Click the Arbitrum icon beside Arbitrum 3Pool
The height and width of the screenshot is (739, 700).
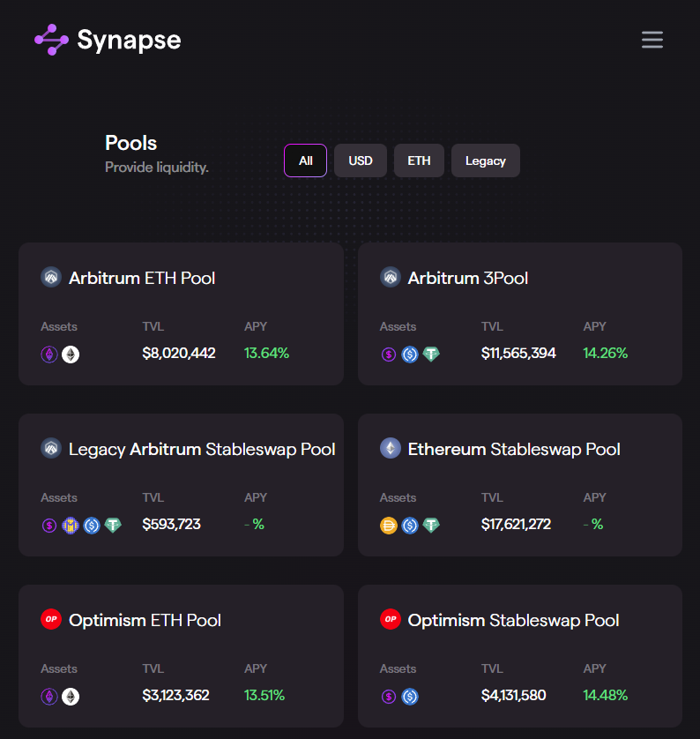coord(390,278)
